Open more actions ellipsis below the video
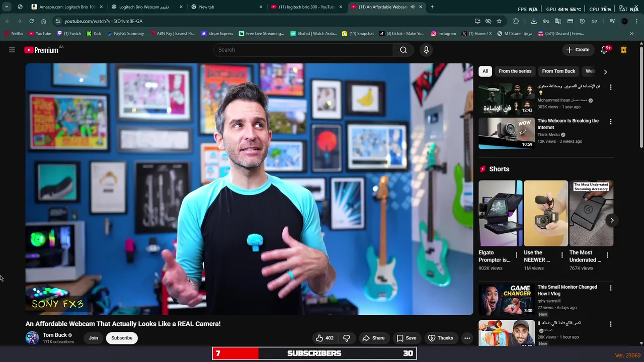Viewport: 644px width, 362px height. coord(467,338)
